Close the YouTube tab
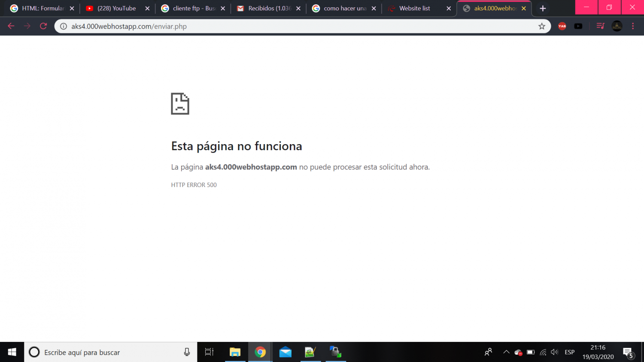 (x=147, y=8)
